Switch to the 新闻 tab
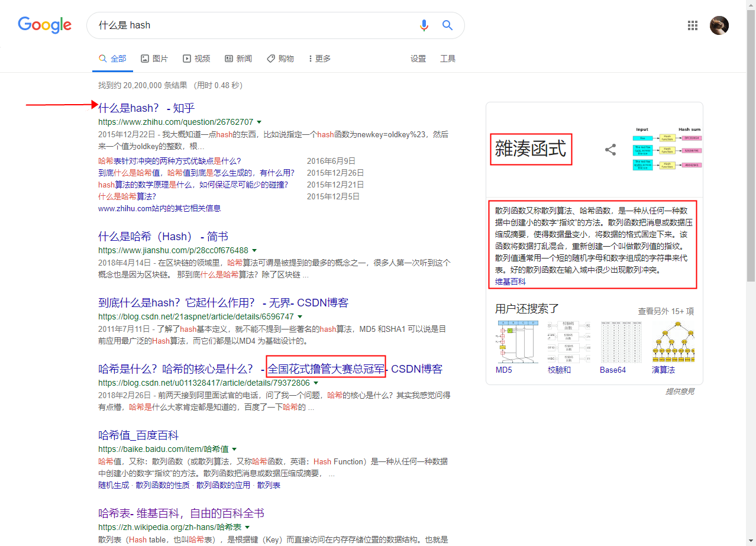 (x=238, y=59)
